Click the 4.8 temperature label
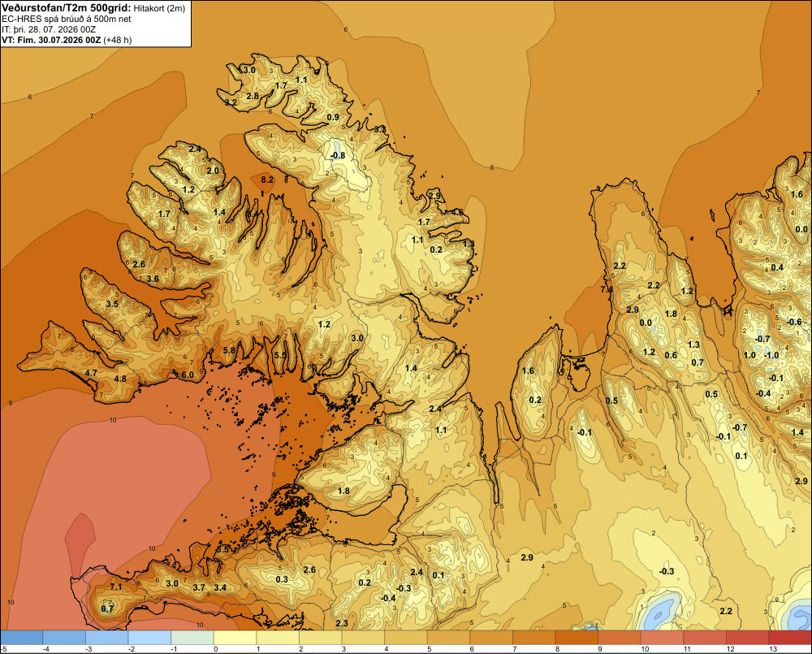812x654 pixels. 120,379
